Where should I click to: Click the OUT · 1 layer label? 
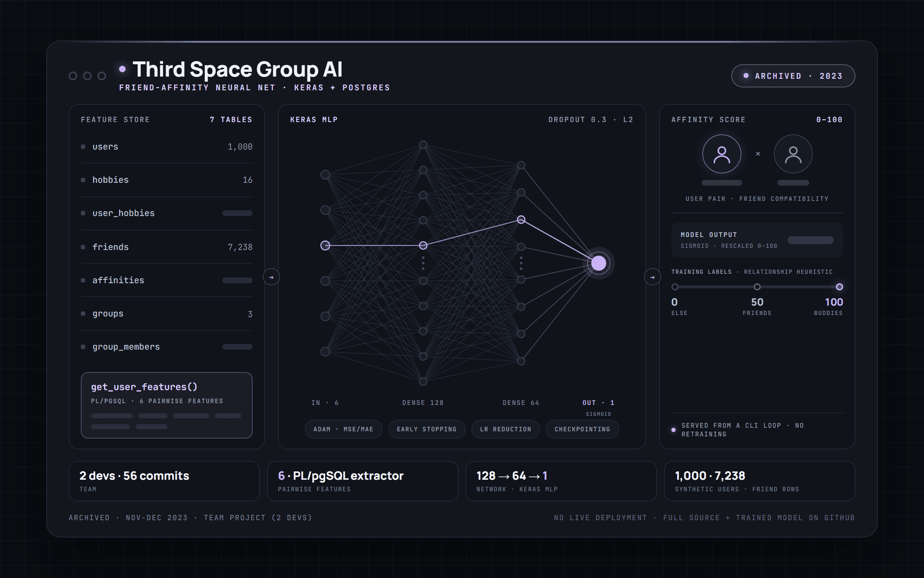point(598,403)
